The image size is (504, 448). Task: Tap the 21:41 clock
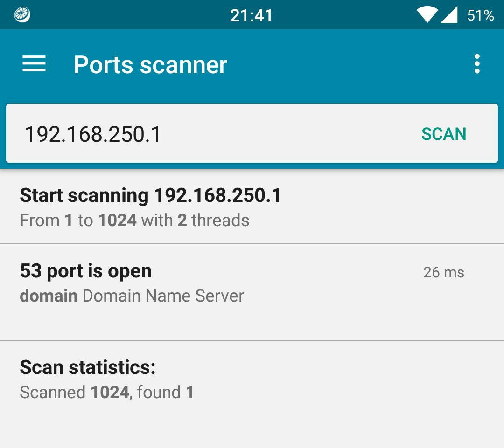252,15
